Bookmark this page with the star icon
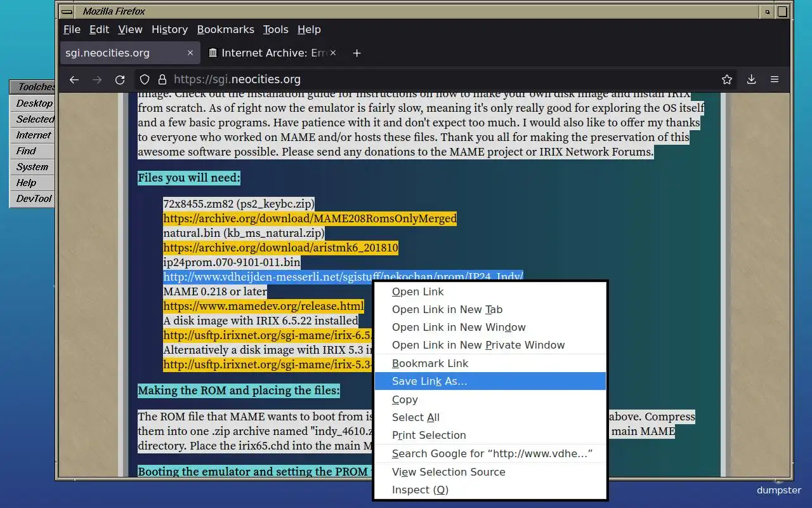Screen dimensions: 812x508 pos(727,80)
